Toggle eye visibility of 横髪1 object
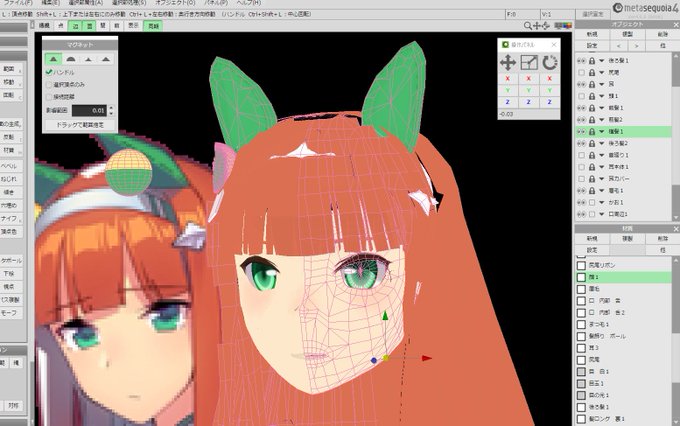The image size is (680, 426). pyautogui.click(x=581, y=131)
